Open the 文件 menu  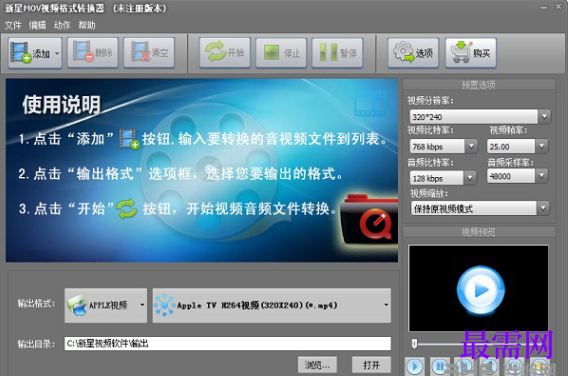point(13,25)
